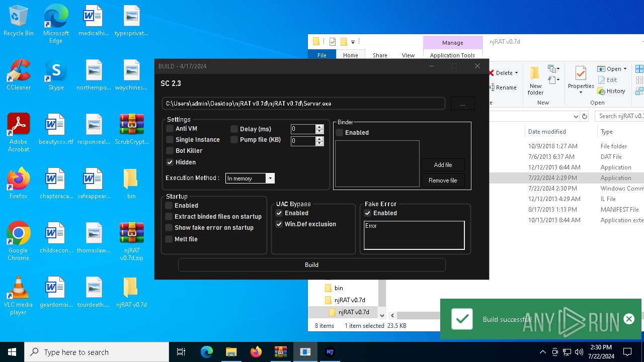Toggle the Binder Enabled checkbox
644x362 pixels.
coord(340,133)
